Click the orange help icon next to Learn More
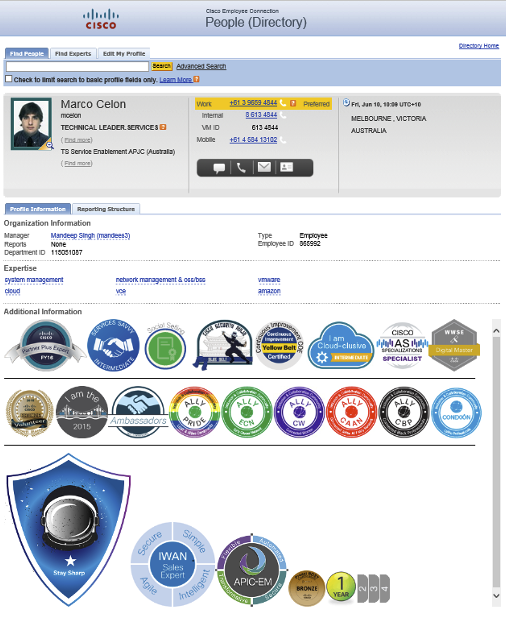Image resolution: width=506 pixels, height=626 pixels. 196,79
